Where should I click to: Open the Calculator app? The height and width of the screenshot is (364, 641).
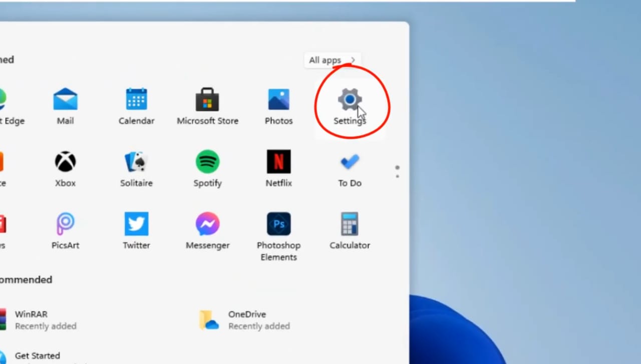pos(350,231)
